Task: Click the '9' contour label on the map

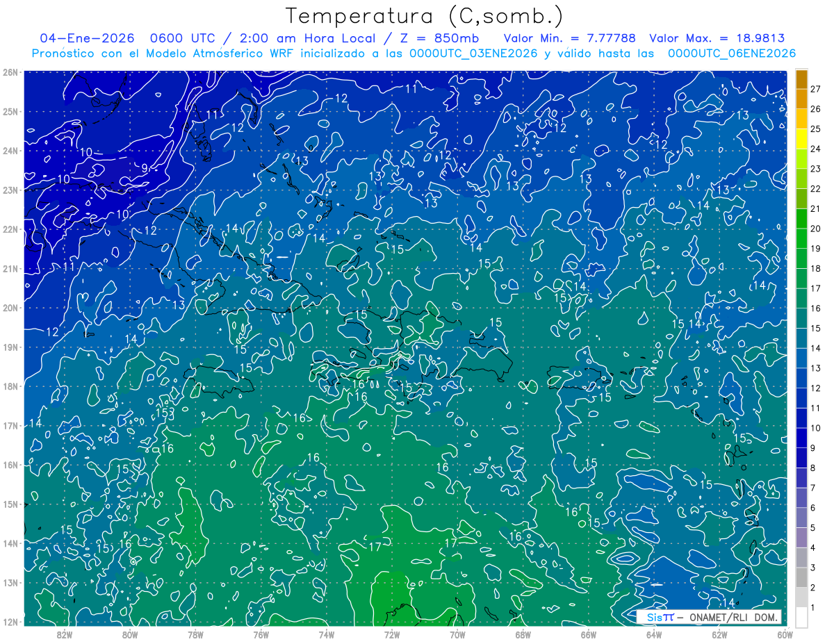Action: click(x=145, y=168)
